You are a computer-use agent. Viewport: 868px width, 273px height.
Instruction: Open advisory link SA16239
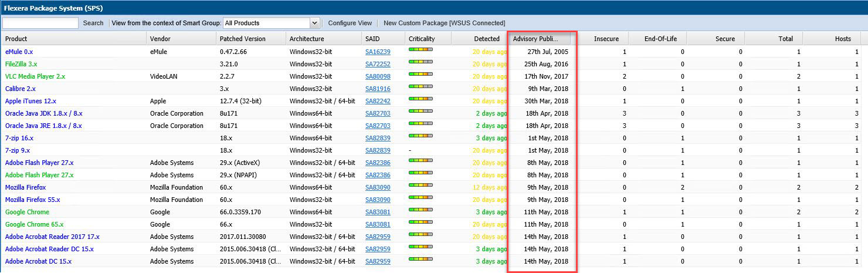click(378, 52)
